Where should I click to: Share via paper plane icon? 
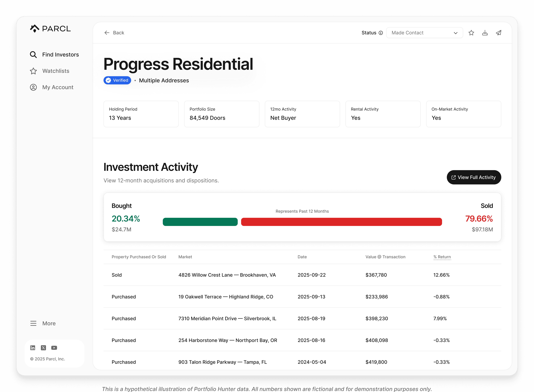(x=499, y=33)
